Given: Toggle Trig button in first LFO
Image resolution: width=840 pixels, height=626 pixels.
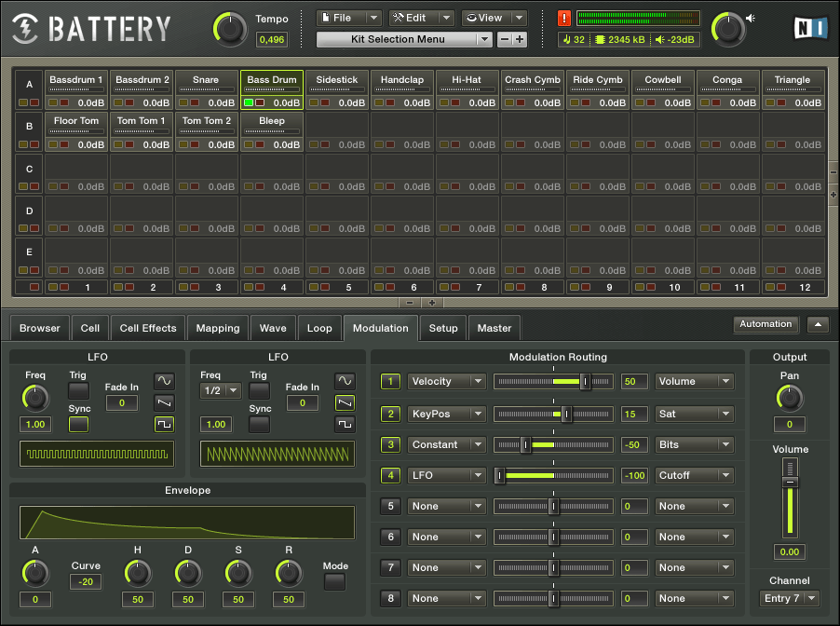Looking at the screenshot, I should (79, 390).
